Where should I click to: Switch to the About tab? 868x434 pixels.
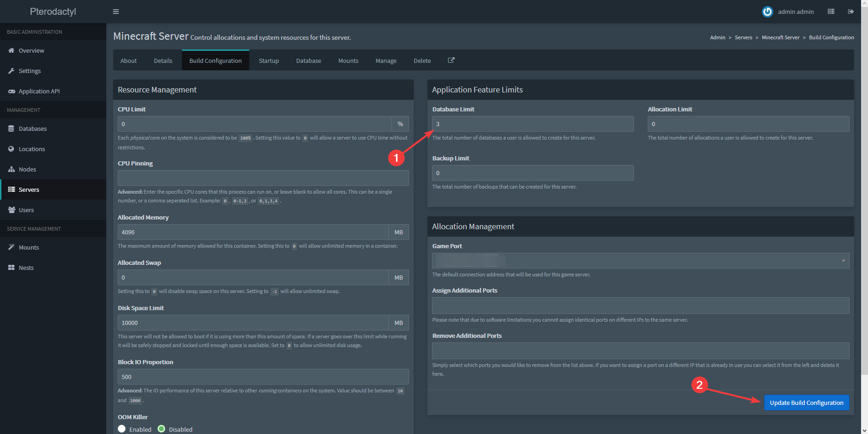(128, 61)
